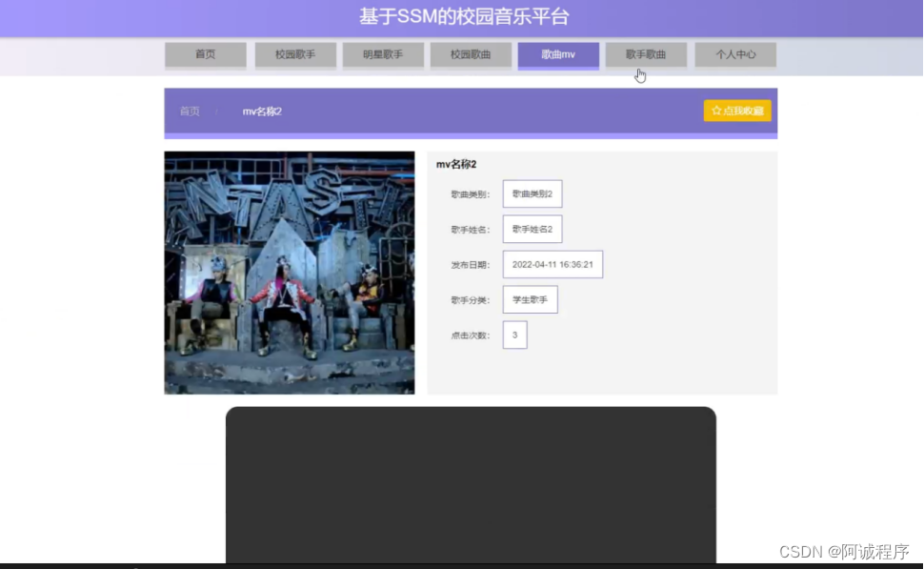Open the 校园歌手 navigation tab
This screenshot has height=569, width=924.
point(294,54)
